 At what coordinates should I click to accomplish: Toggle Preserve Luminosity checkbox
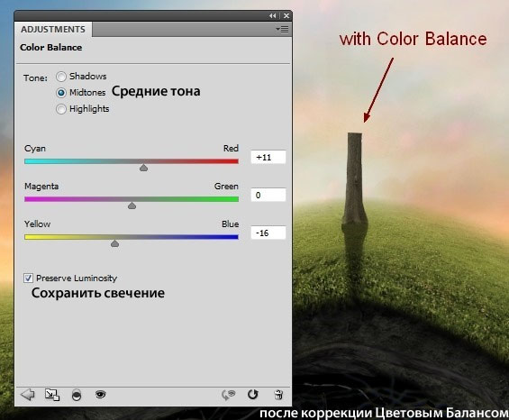point(28,278)
